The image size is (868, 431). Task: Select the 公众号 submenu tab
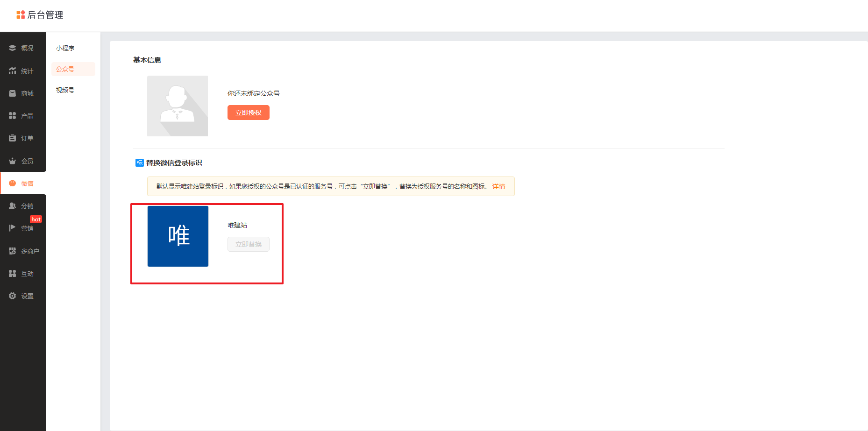[73, 69]
